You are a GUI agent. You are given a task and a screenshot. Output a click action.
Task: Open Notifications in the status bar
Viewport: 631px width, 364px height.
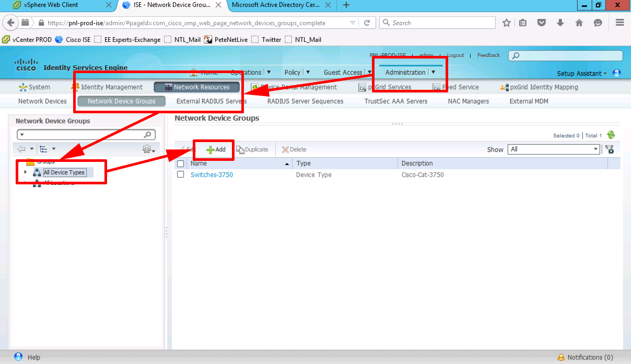pos(585,357)
